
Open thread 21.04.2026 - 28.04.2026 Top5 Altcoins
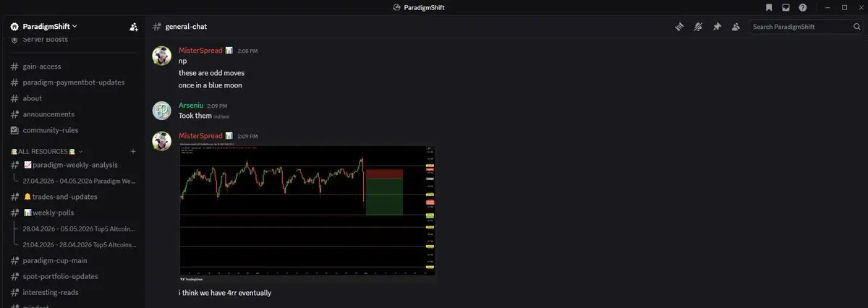coord(79,244)
